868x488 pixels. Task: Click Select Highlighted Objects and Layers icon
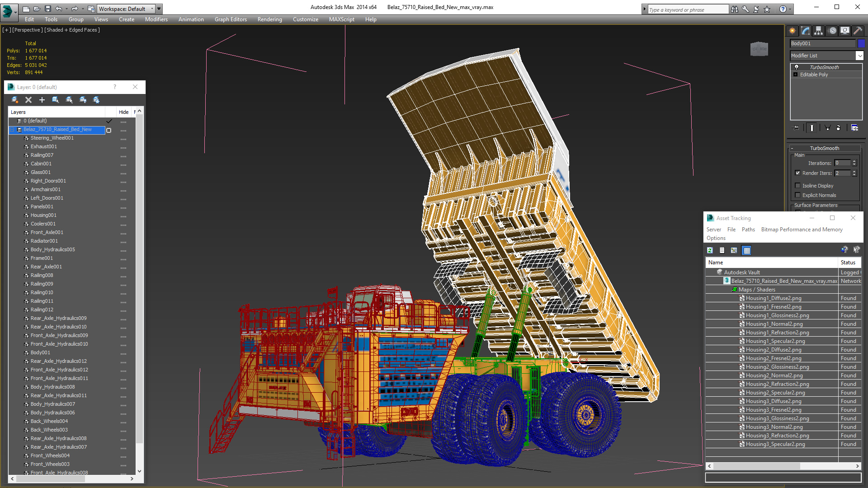[x=56, y=100]
